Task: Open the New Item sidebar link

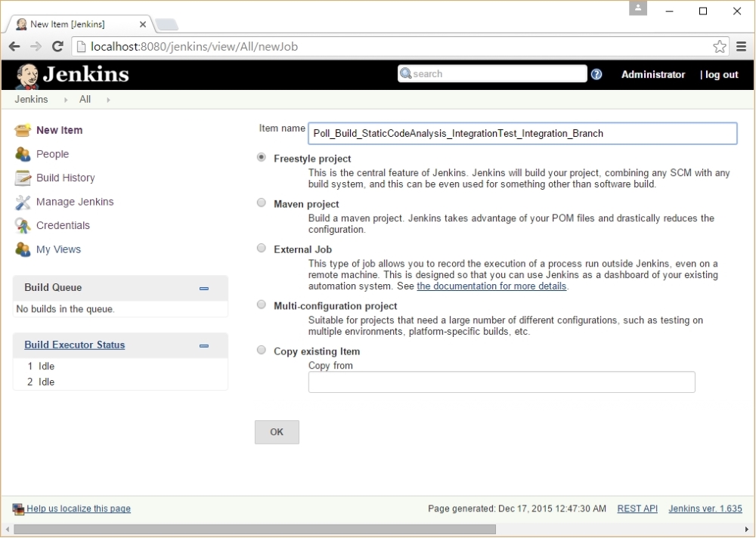Action: click(x=59, y=130)
